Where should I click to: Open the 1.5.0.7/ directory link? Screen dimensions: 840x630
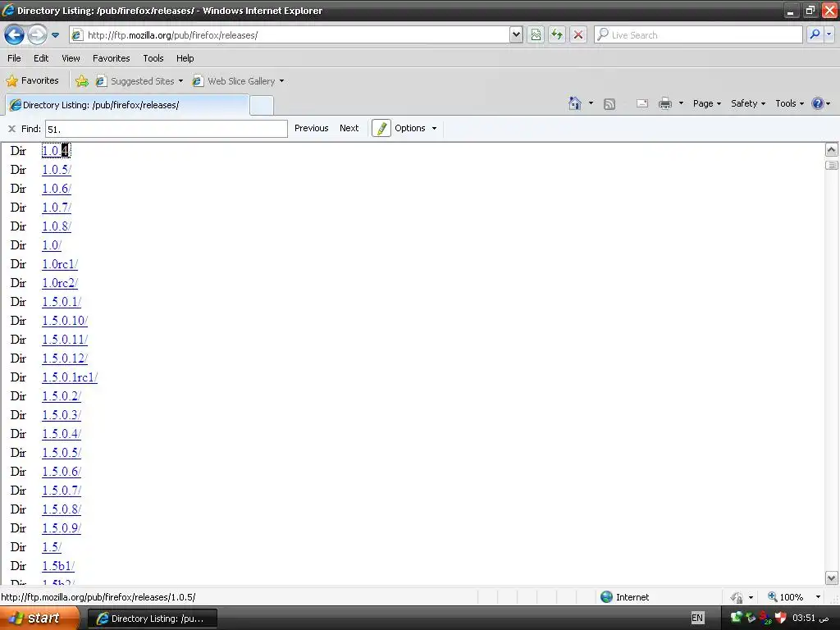click(62, 491)
